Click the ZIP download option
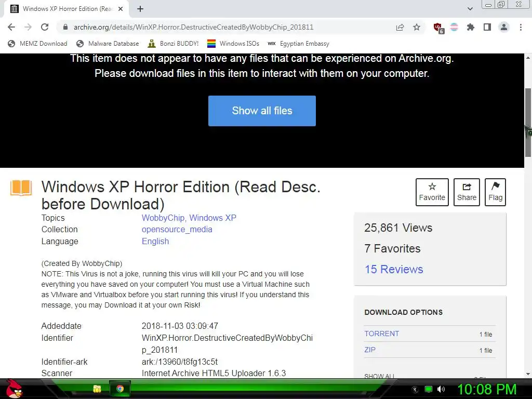 click(x=370, y=350)
